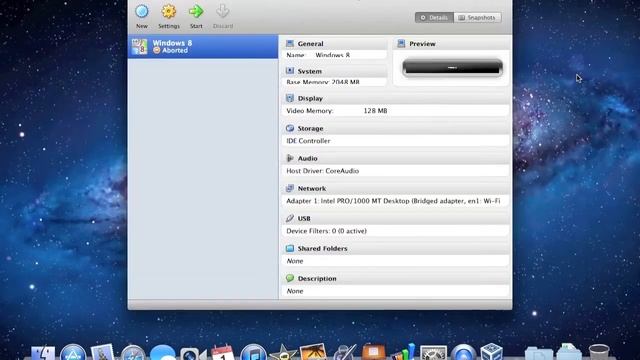Click the New virtual machine toolbar icon
Viewport: 640px width, 360px height.
point(142,11)
